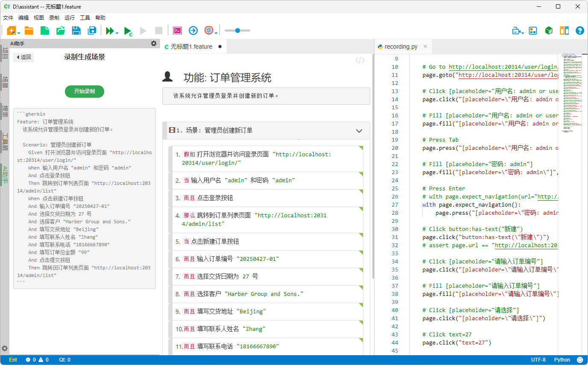The image size is (588, 365).
Task: Click the gray play button in toolbar
Action: (143, 31)
